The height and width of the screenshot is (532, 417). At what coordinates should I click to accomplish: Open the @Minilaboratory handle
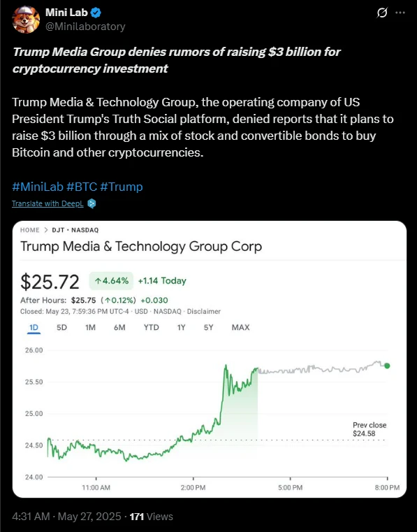[x=85, y=27]
